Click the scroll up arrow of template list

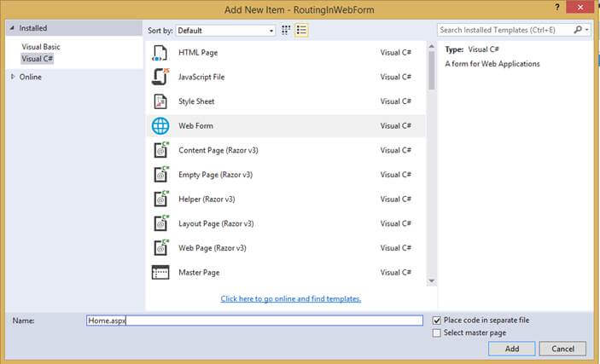click(432, 46)
